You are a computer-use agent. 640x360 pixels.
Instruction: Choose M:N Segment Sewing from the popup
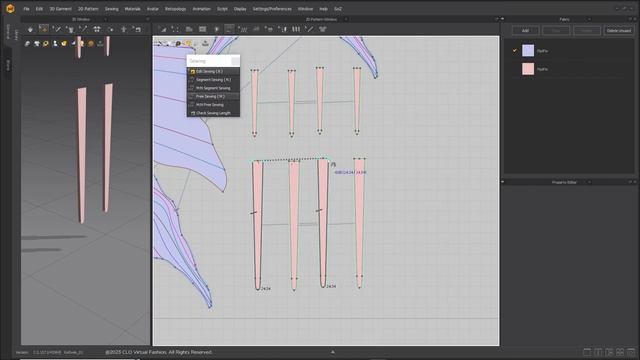(x=213, y=88)
